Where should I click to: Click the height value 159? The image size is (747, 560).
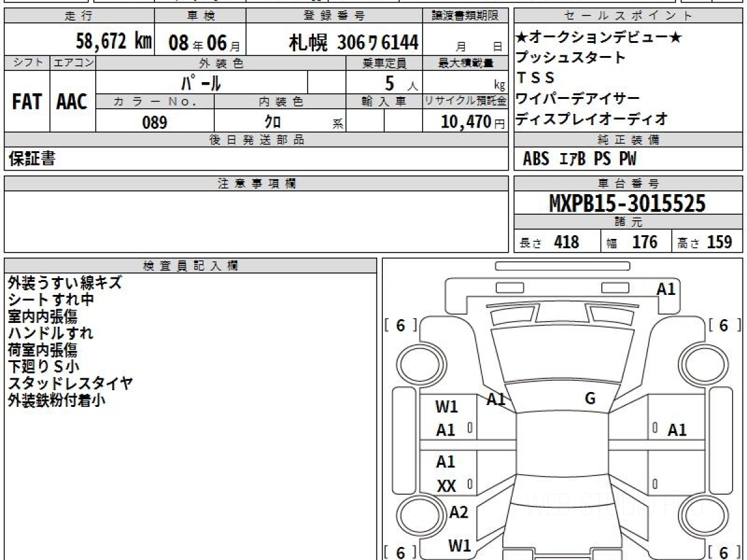click(x=719, y=241)
